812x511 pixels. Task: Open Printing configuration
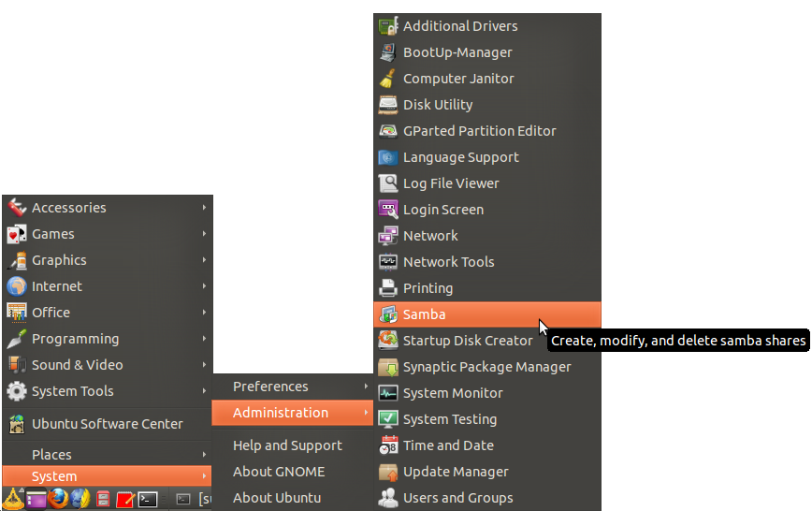(x=486, y=288)
